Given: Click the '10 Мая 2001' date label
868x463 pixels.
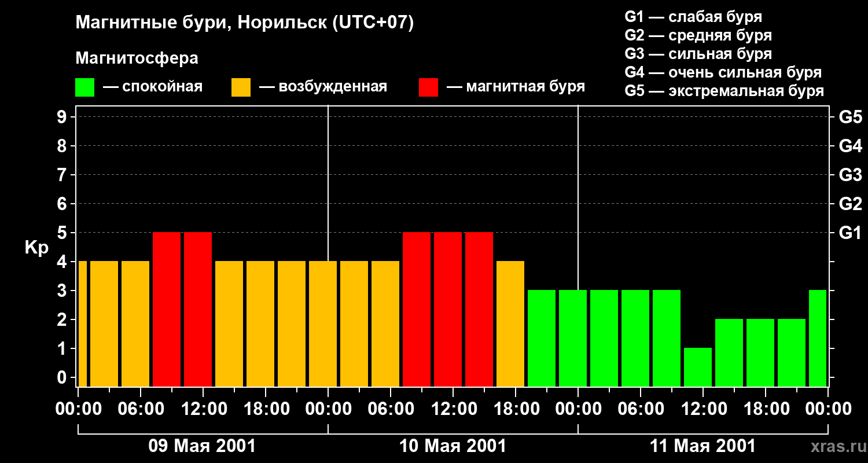Looking at the screenshot, I should [x=453, y=446].
